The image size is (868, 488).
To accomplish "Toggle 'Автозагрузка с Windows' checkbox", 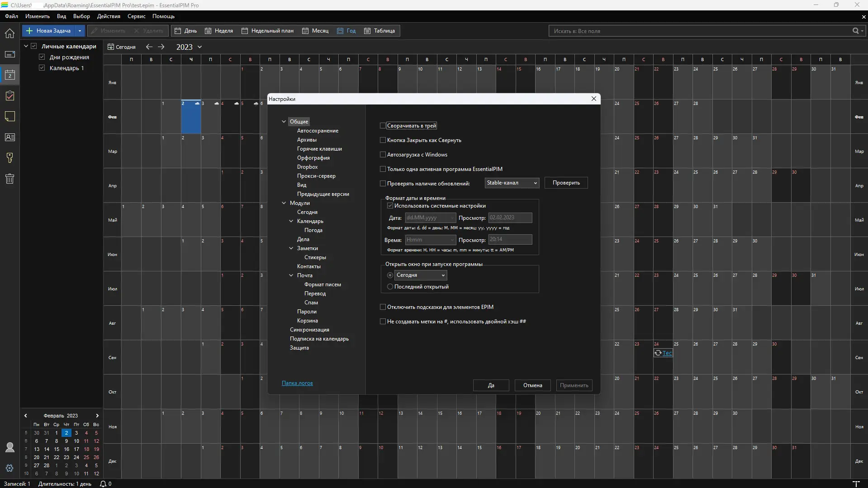I will [x=383, y=155].
